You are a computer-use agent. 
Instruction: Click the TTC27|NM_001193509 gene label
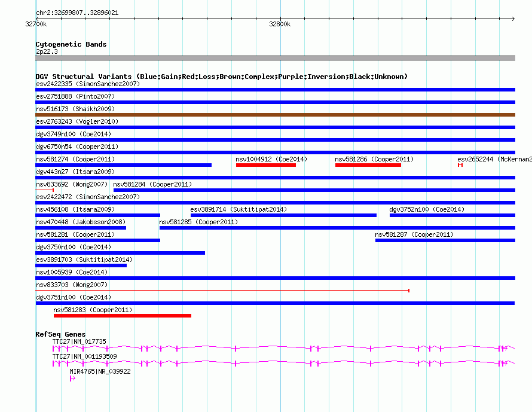pyautogui.click(x=84, y=356)
